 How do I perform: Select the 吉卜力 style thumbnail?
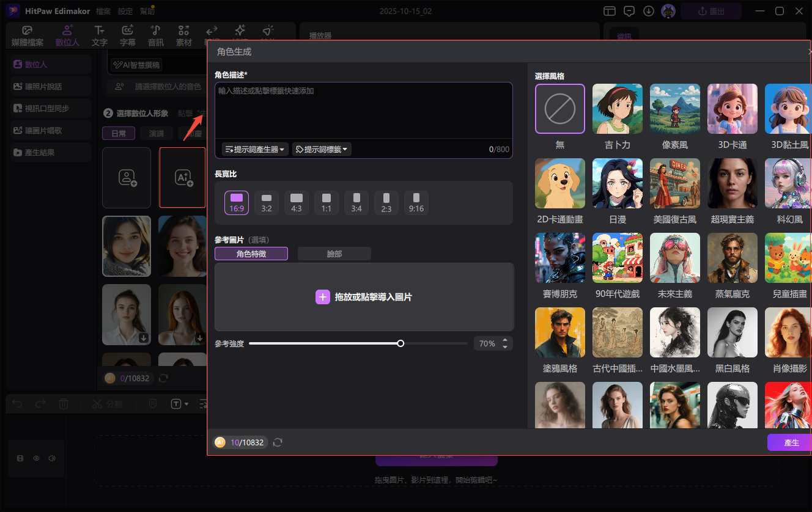point(618,109)
